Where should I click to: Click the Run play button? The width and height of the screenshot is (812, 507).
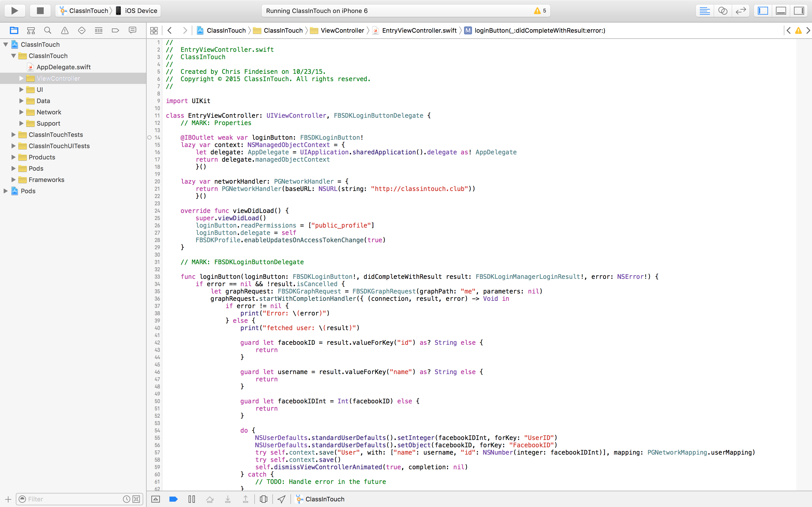[14, 11]
